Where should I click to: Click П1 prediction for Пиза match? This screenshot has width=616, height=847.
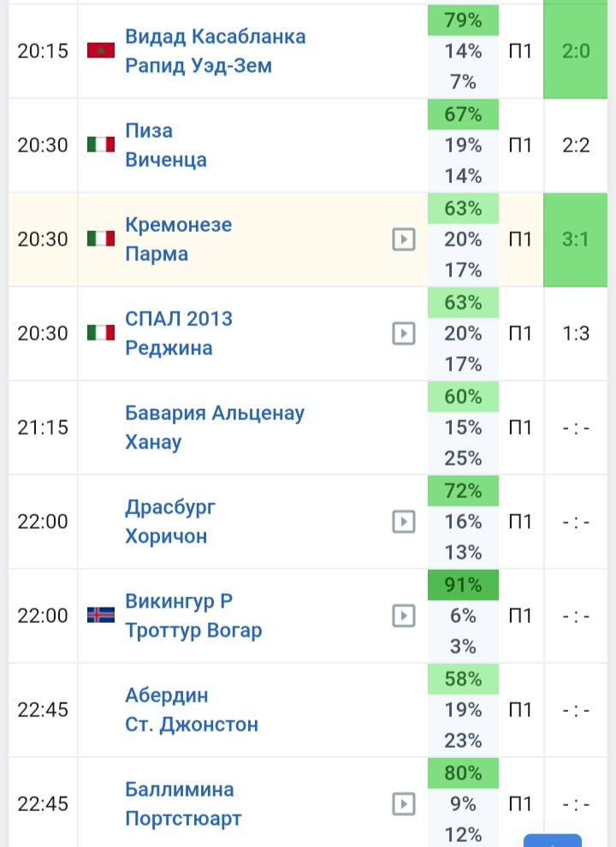[x=520, y=145]
